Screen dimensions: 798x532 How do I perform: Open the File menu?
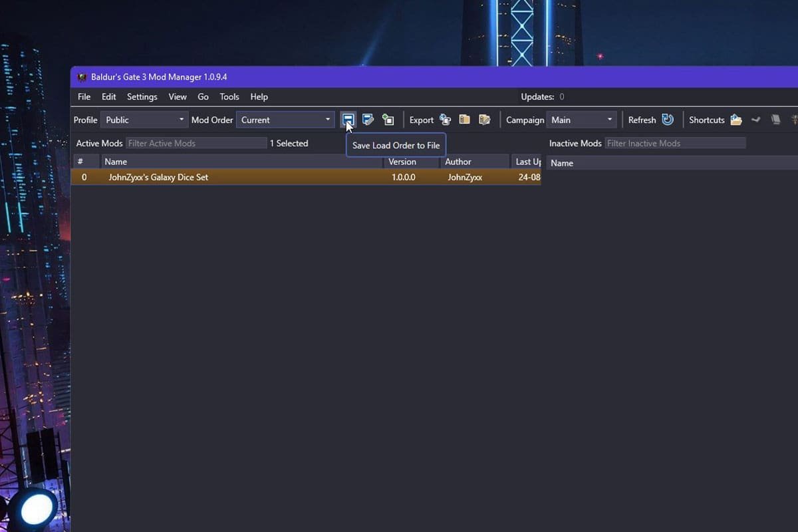tap(84, 96)
